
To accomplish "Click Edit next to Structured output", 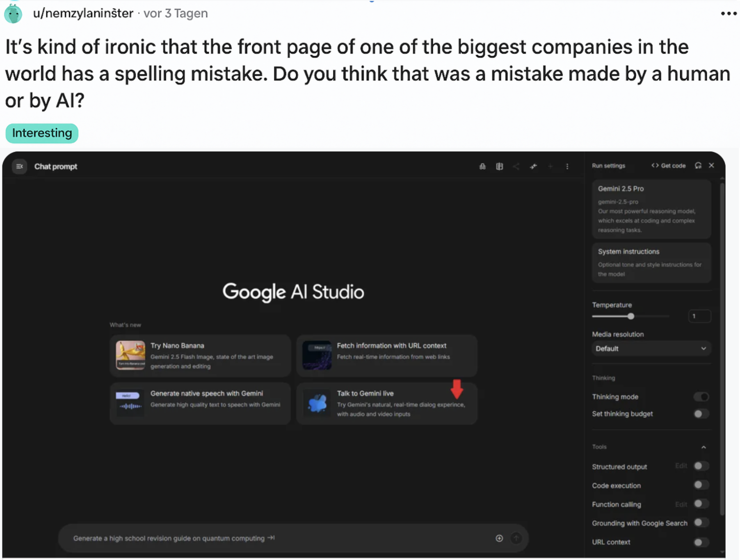I will pos(681,466).
